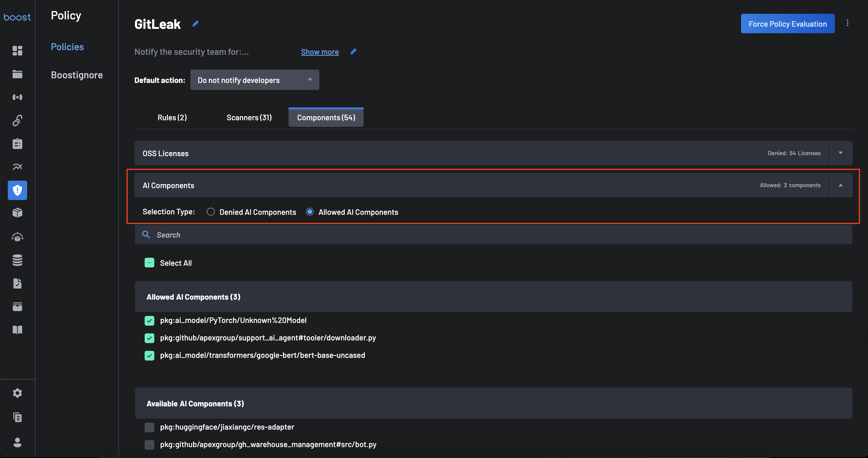Click the user profile icon at bottom
The height and width of the screenshot is (458, 868).
click(x=17, y=442)
